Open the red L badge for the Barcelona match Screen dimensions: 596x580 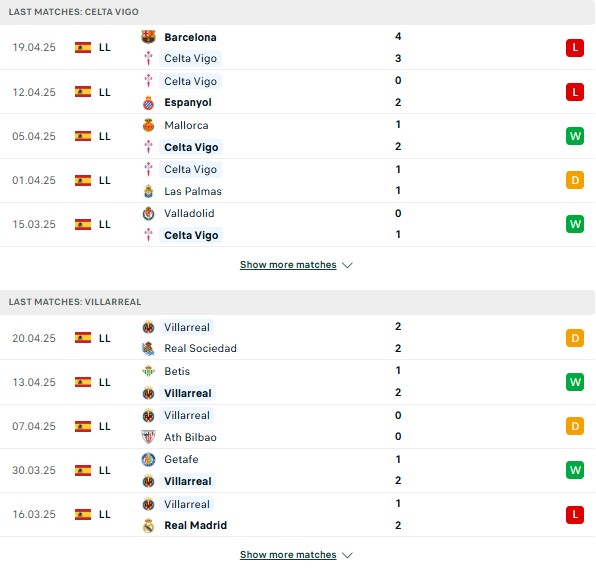tap(575, 48)
